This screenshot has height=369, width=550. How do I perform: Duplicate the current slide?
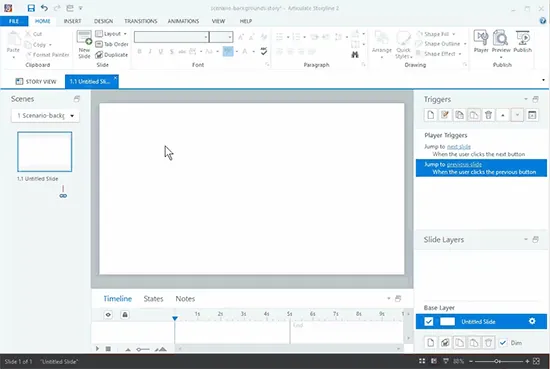112,55
